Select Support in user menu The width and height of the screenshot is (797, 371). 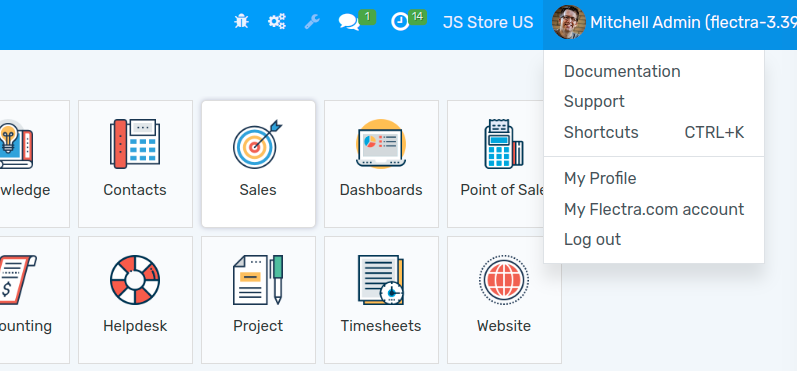coord(594,102)
